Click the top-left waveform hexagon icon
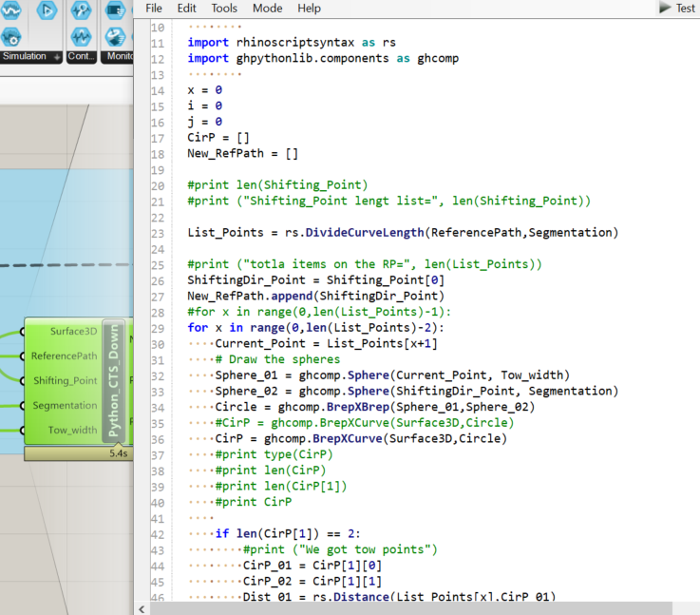 click(11, 10)
